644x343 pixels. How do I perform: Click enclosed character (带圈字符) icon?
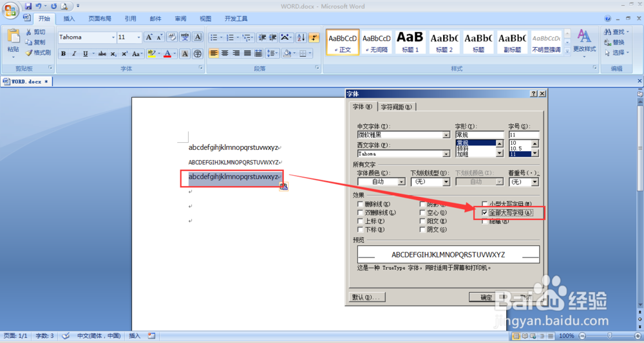(x=198, y=54)
